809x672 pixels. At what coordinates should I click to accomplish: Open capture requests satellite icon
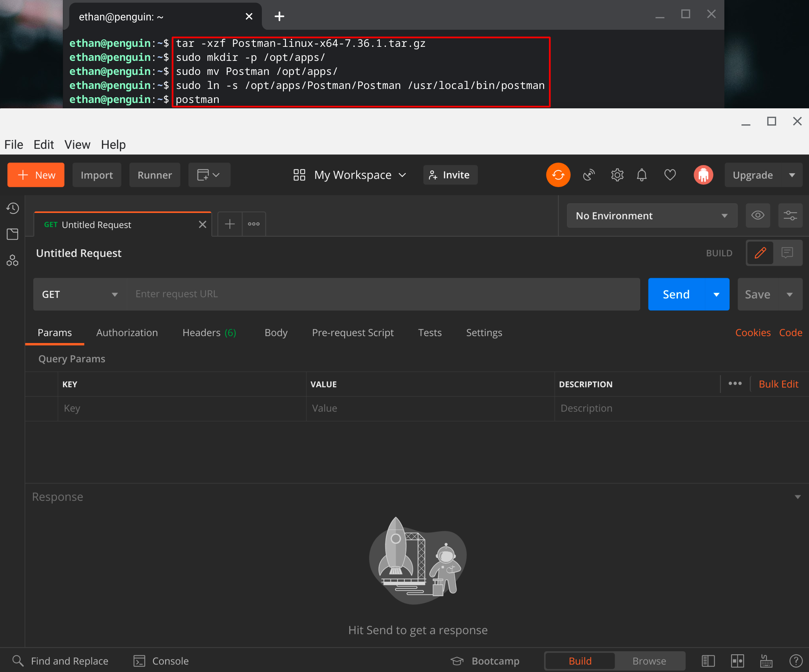[589, 175]
